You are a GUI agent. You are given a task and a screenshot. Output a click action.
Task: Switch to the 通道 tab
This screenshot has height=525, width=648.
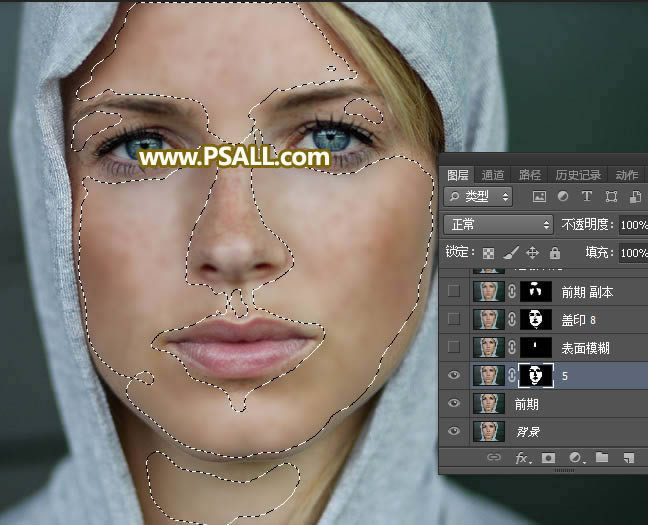point(492,174)
